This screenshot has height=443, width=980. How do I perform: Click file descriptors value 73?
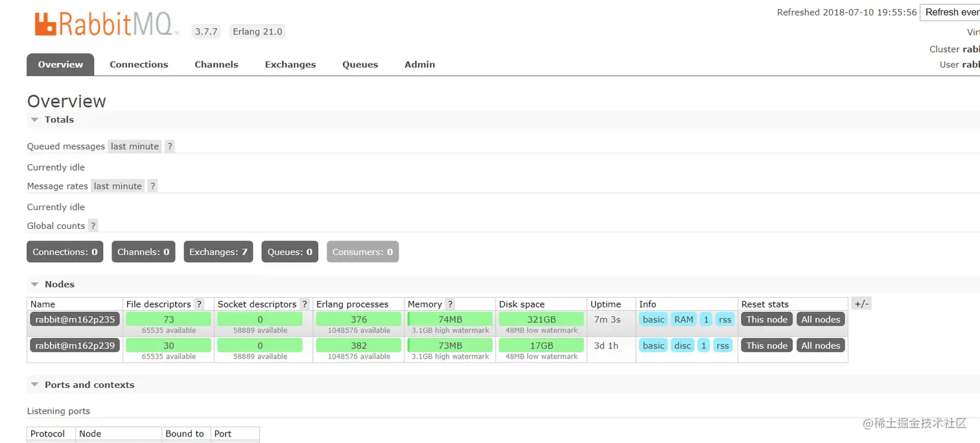tap(169, 319)
